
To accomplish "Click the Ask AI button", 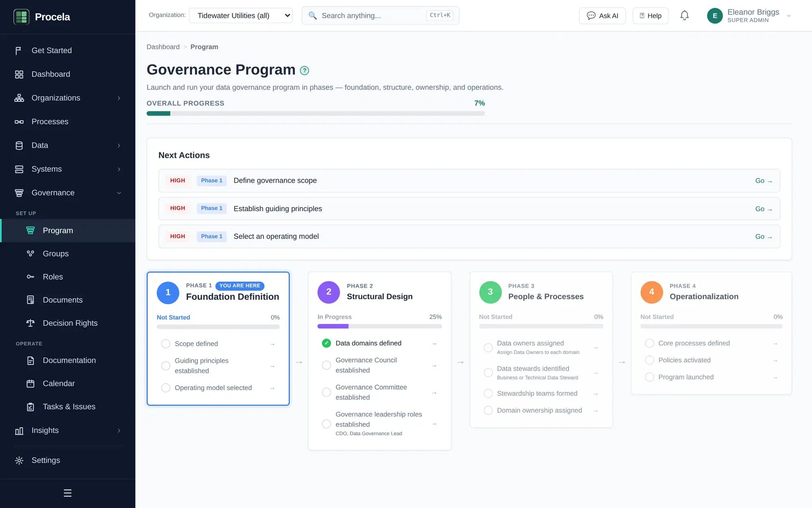I will point(603,15).
